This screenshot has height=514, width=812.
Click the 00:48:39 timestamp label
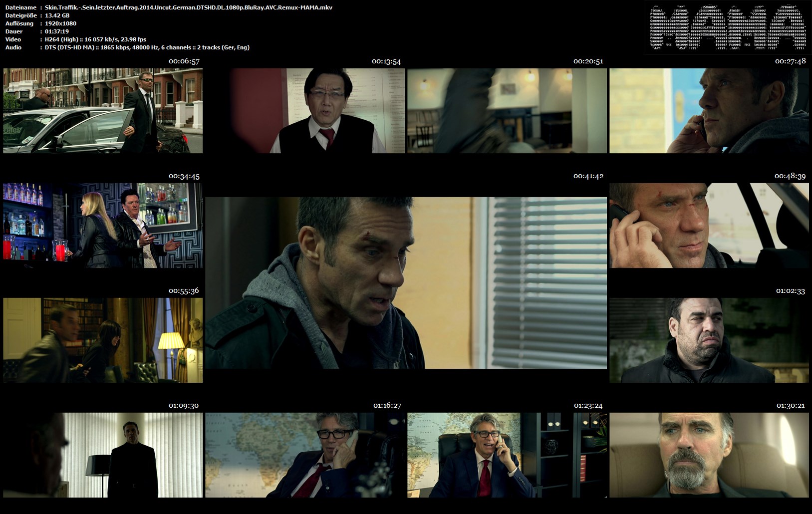coord(790,176)
